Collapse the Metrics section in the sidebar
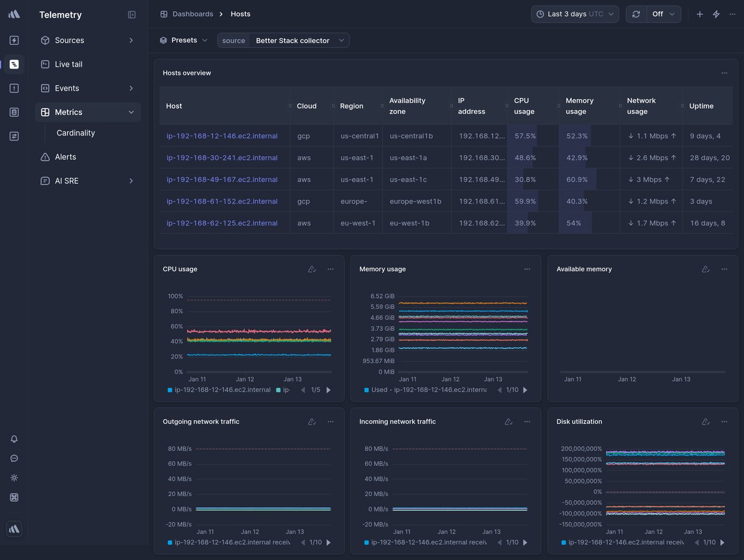The width and height of the screenshot is (744, 560). [x=131, y=112]
